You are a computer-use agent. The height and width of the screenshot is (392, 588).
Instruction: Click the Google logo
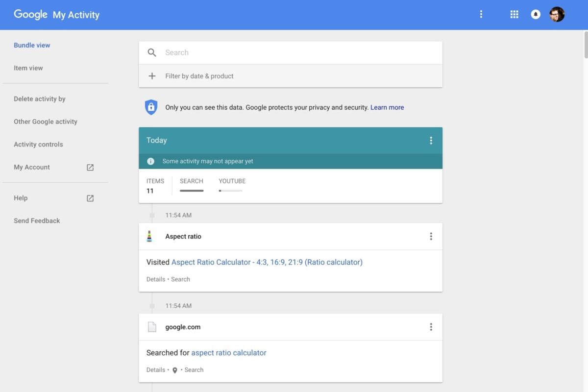coord(30,14)
